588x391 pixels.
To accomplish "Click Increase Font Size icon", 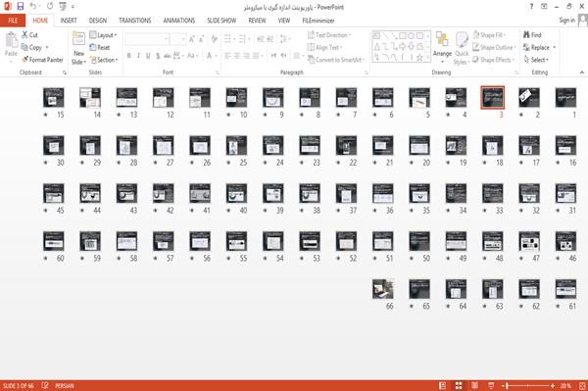I will click(x=192, y=39).
